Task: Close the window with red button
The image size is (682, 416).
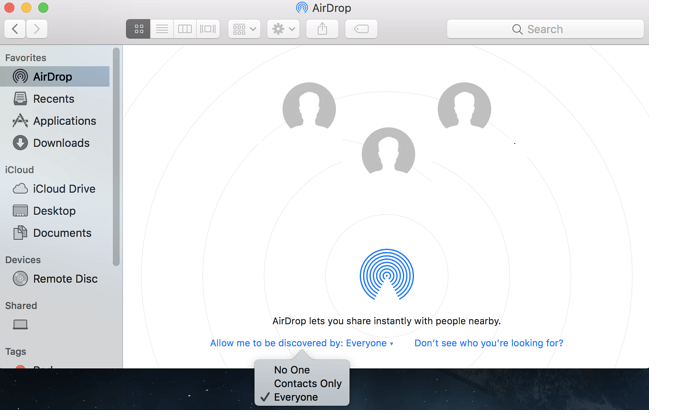Action: coord(9,7)
